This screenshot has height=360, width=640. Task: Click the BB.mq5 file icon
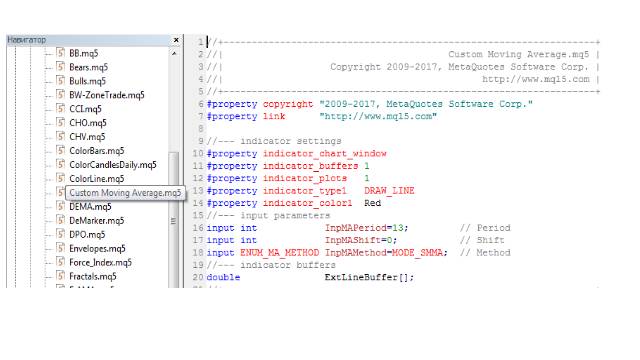(60, 53)
